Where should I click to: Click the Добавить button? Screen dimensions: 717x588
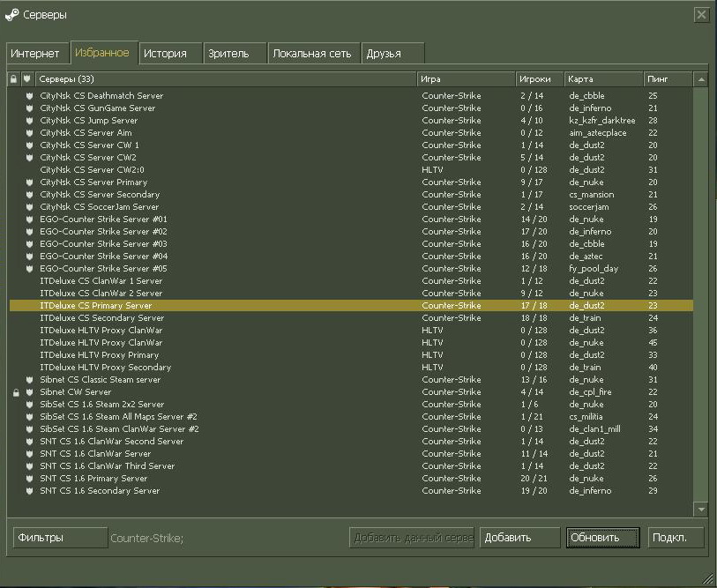519,538
